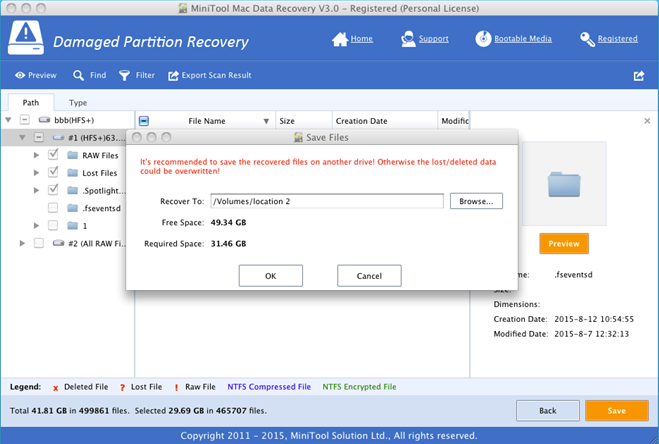Click the Save Files dialog title icon
Image resolution: width=659 pixels, height=444 pixels.
coord(298,137)
